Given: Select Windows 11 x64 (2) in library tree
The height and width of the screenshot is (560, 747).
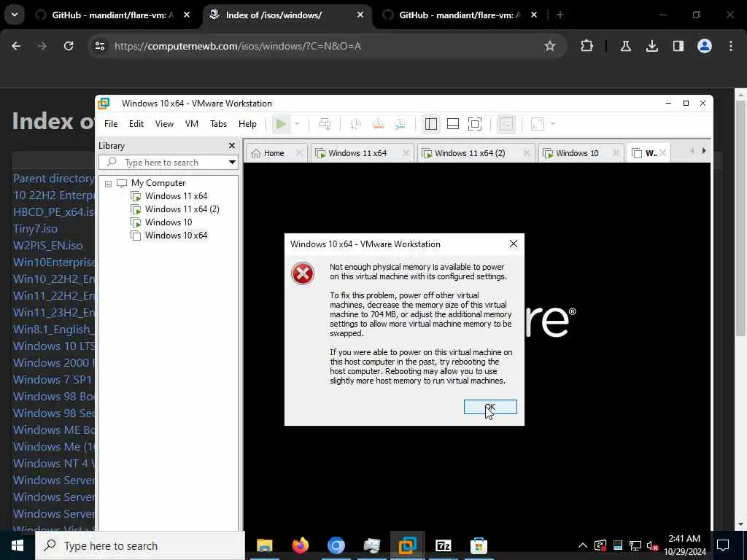Looking at the screenshot, I should 182,209.
